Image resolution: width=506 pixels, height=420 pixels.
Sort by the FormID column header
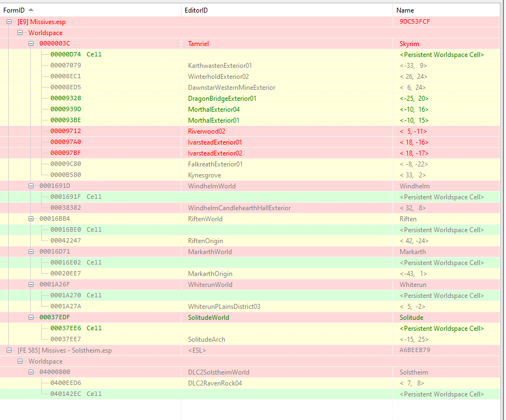pyautogui.click(x=90, y=10)
